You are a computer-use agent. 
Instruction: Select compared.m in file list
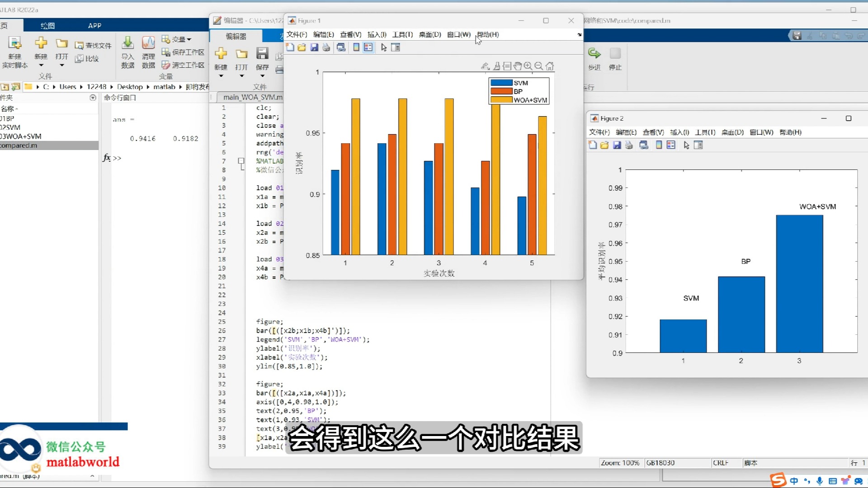[49, 145]
